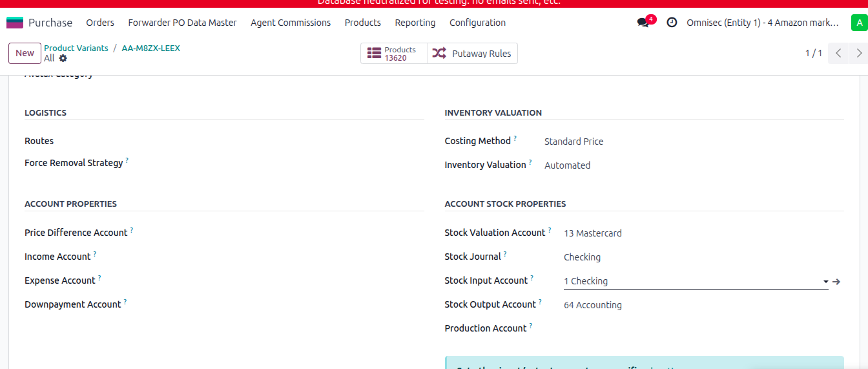This screenshot has width=868, height=369.
Task: Click the green user avatar
Action: (x=858, y=23)
